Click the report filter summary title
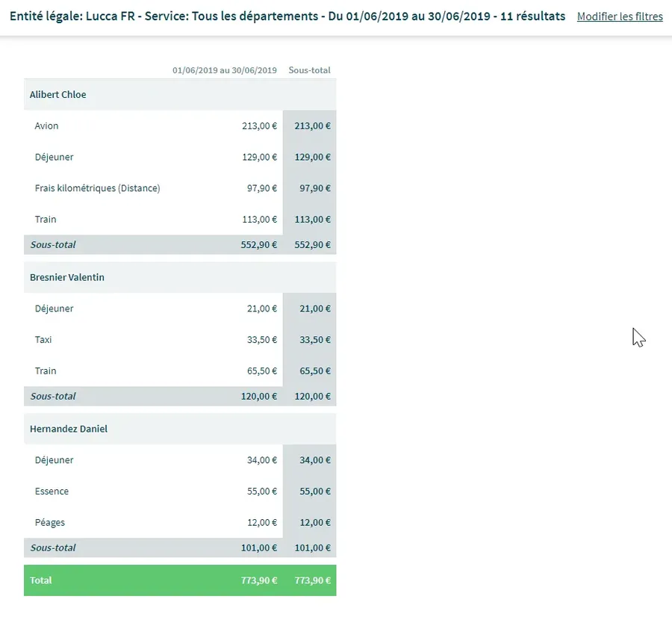This screenshot has width=672, height=617. [287, 16]
